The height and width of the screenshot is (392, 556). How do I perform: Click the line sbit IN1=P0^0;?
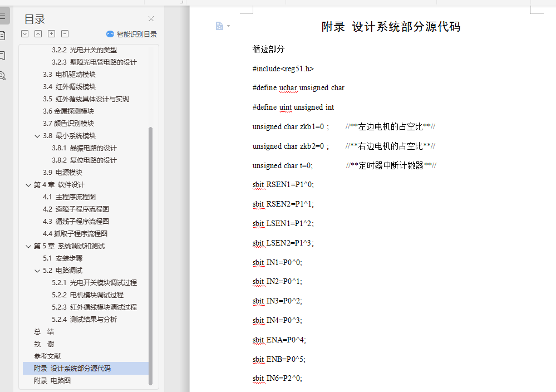point(277,262)
